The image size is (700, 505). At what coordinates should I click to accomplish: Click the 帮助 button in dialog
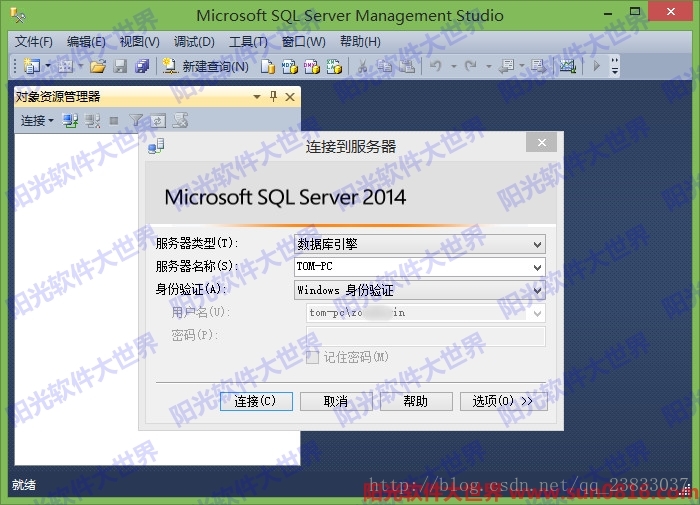[416, 401]
